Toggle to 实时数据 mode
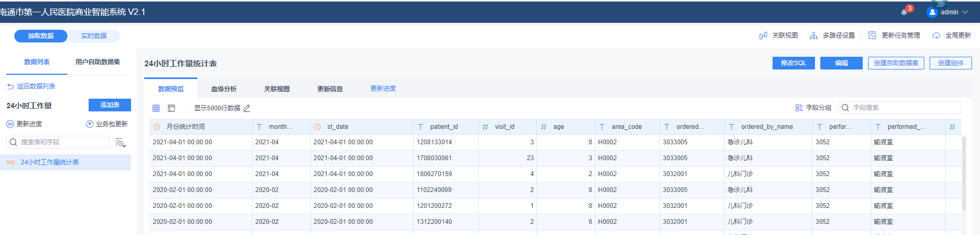This screenshot has width=980, height=235. coord(94,36)
